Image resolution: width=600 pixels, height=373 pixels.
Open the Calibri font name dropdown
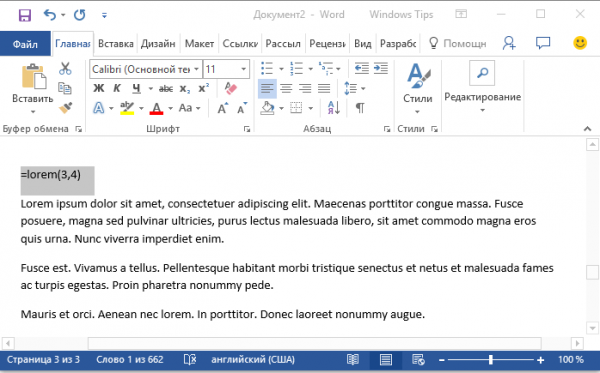tap(196, 69)
